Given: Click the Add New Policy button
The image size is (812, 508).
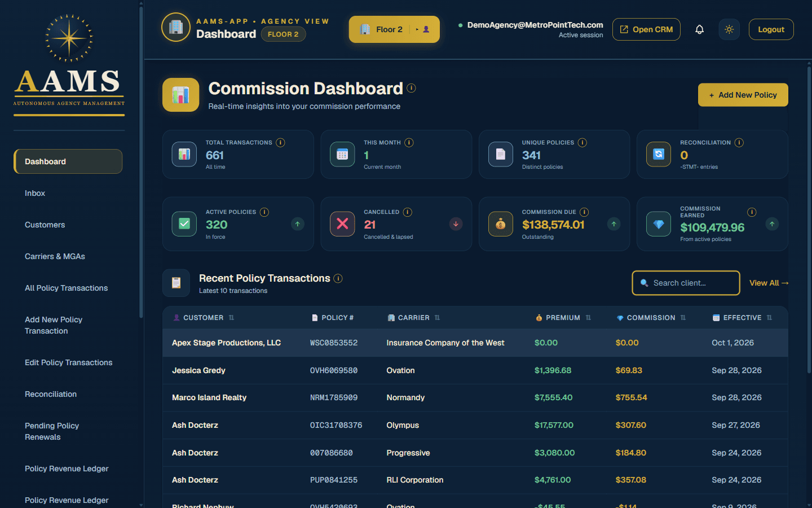Looking at the screenshot, I should (743, 95).
